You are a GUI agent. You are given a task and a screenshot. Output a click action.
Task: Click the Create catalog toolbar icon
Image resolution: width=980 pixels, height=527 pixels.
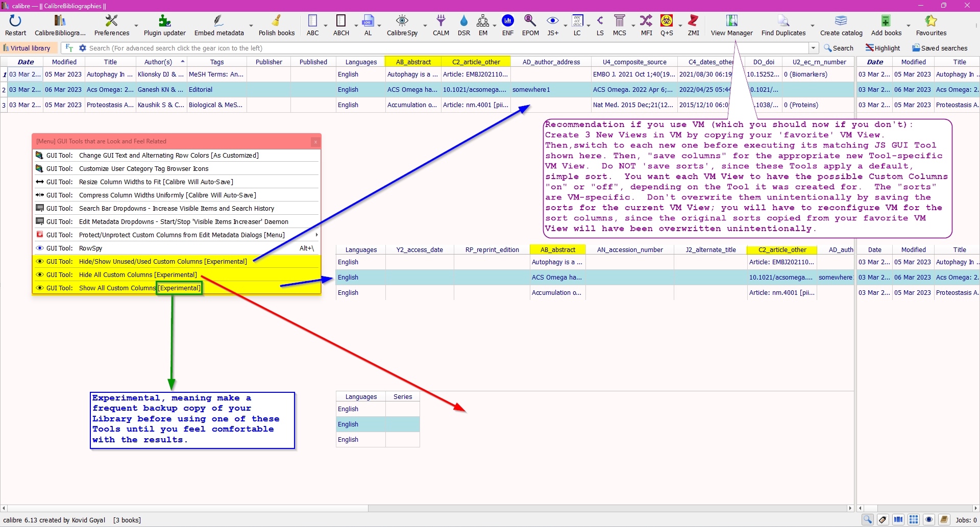click(841, 25)
